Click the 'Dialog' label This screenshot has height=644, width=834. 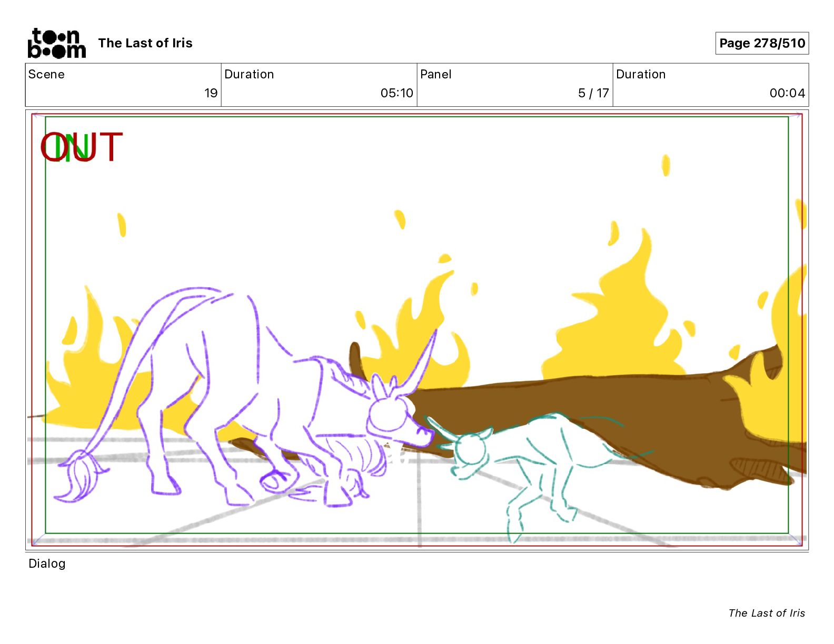(47, 563)
